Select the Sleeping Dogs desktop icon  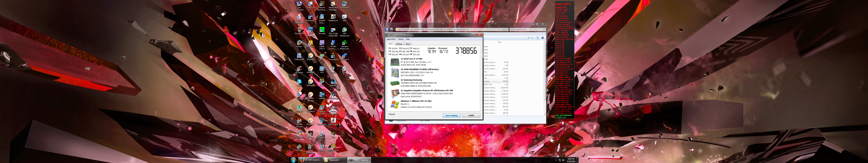322,110
